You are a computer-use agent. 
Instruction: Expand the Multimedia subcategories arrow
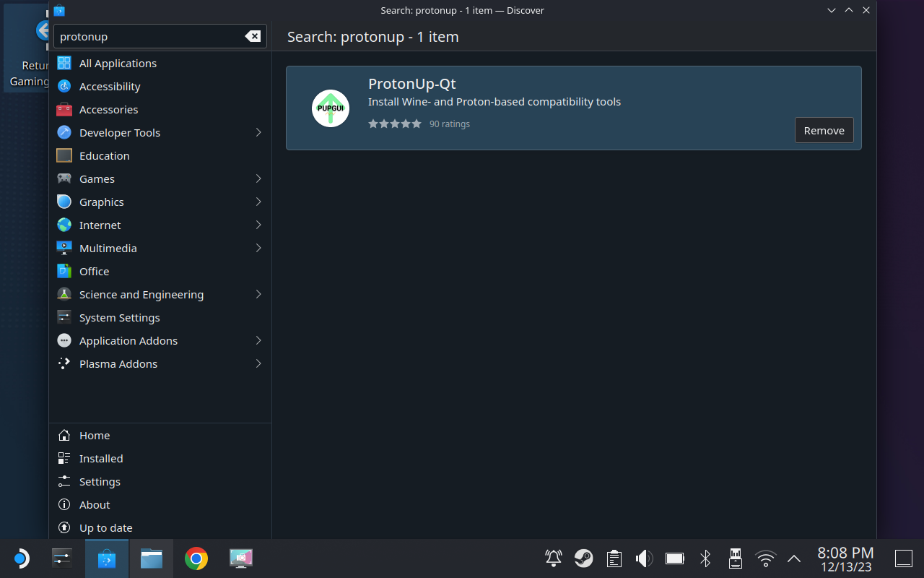(258, 248)
